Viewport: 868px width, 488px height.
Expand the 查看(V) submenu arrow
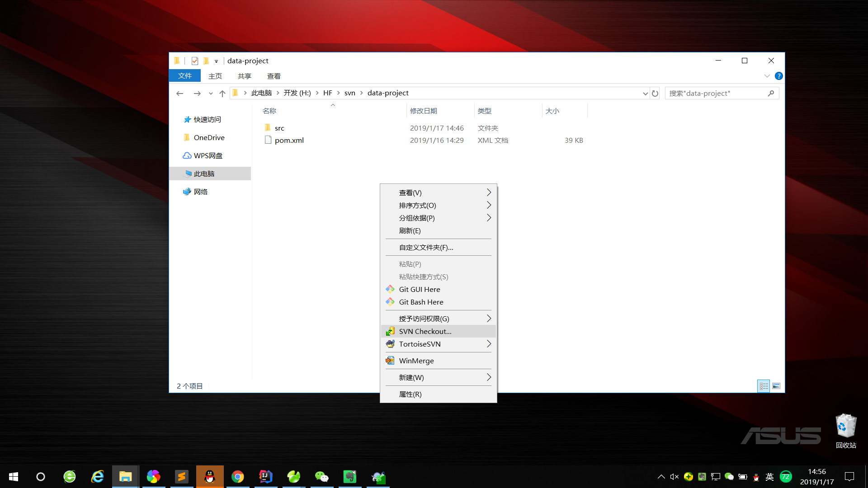click(x=489, y=192)
